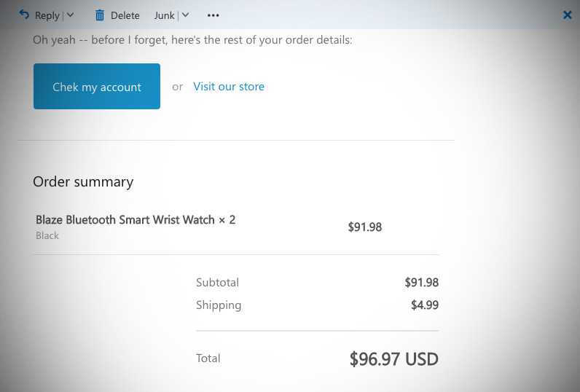Click the Delete text label
The width and height of the screenshot is (580, 392).
coord(125,15)
